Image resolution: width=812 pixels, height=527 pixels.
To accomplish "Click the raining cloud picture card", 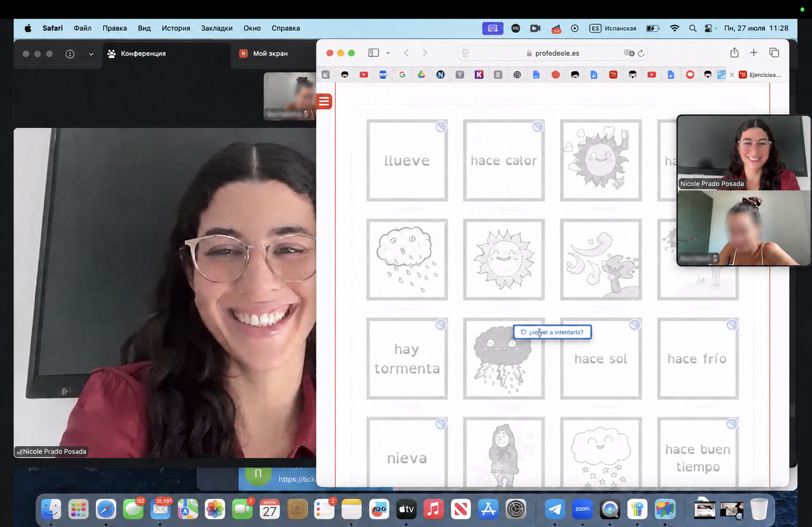I will coord(407,259).
